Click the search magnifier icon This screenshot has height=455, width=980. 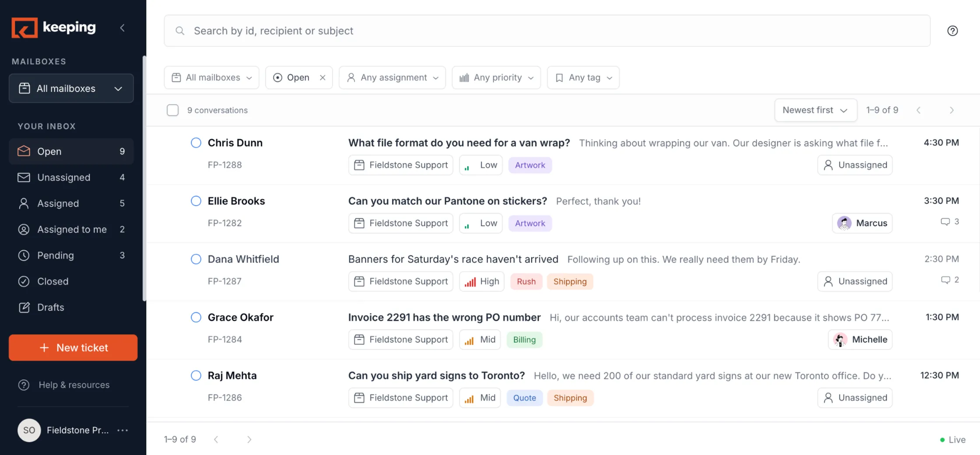click(180, 31)
